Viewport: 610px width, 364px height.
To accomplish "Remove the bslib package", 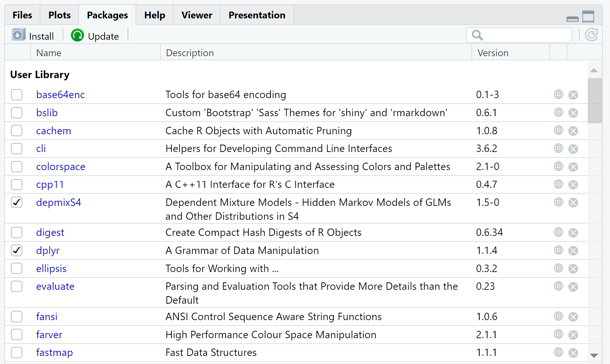I will click(573, 113).
